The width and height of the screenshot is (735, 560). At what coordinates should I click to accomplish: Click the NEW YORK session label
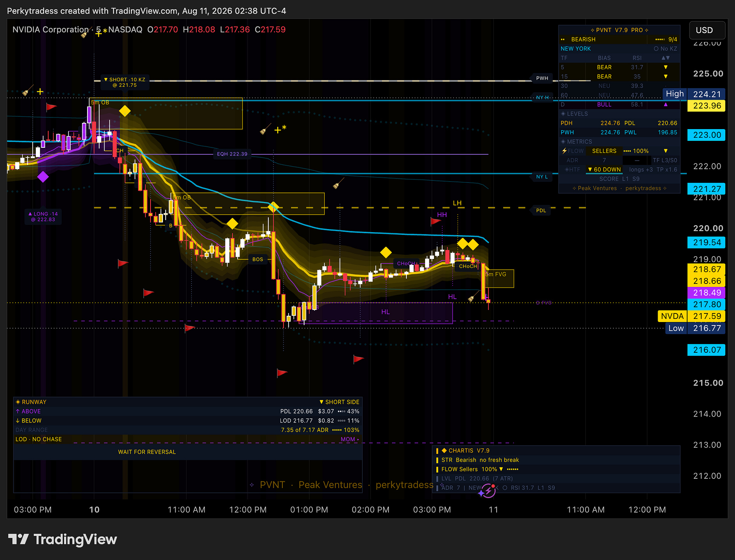click(x=576, y=49)
